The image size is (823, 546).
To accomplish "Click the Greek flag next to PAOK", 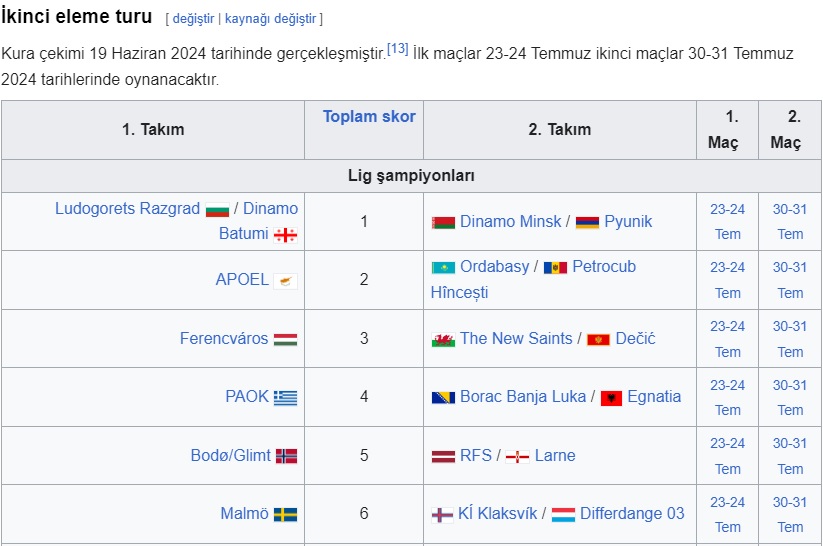I will click(x=286, y=398).
